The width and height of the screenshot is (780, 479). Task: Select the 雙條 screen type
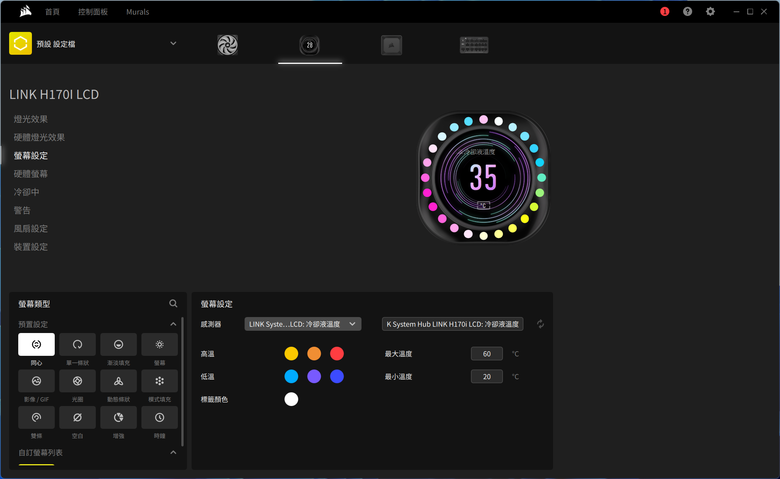click(x=36, y=417)
